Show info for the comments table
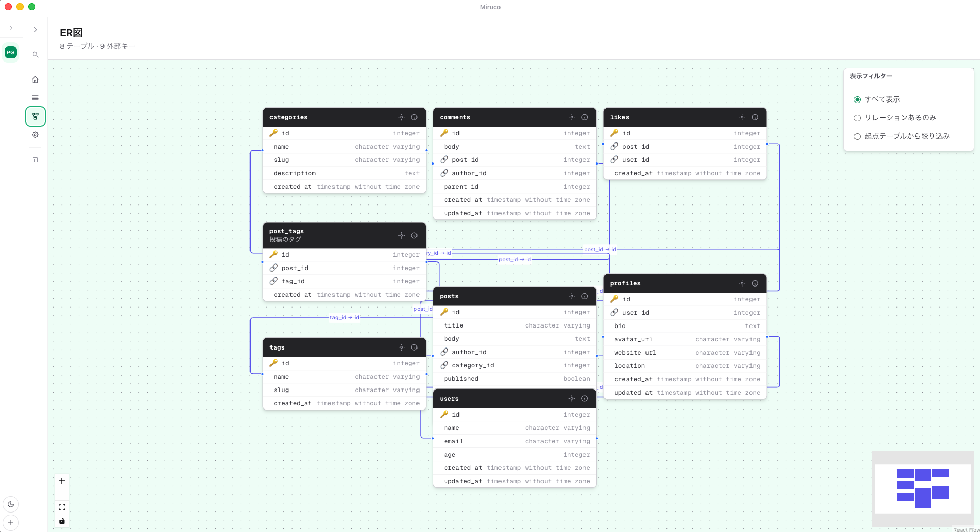 [585, 117]
